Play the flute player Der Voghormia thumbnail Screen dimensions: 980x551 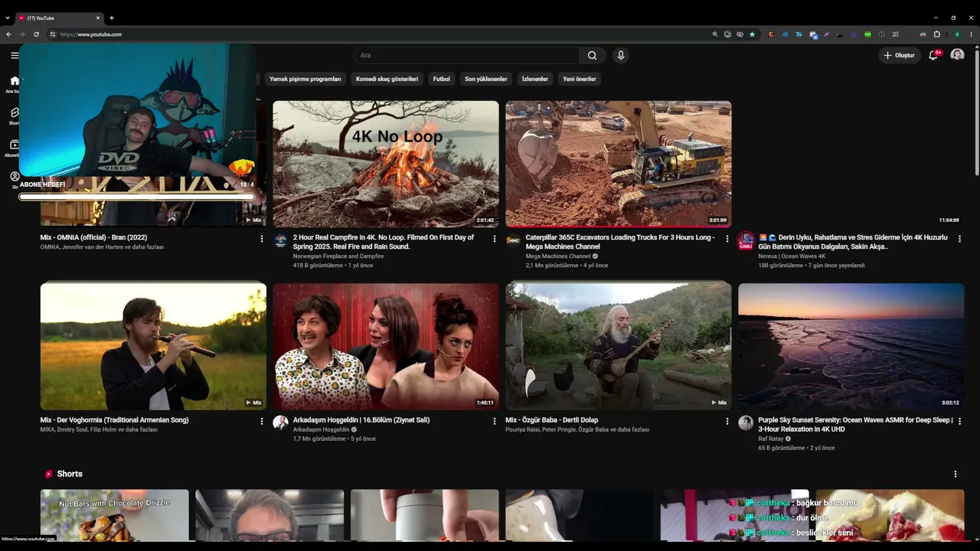tap(153, 347)
